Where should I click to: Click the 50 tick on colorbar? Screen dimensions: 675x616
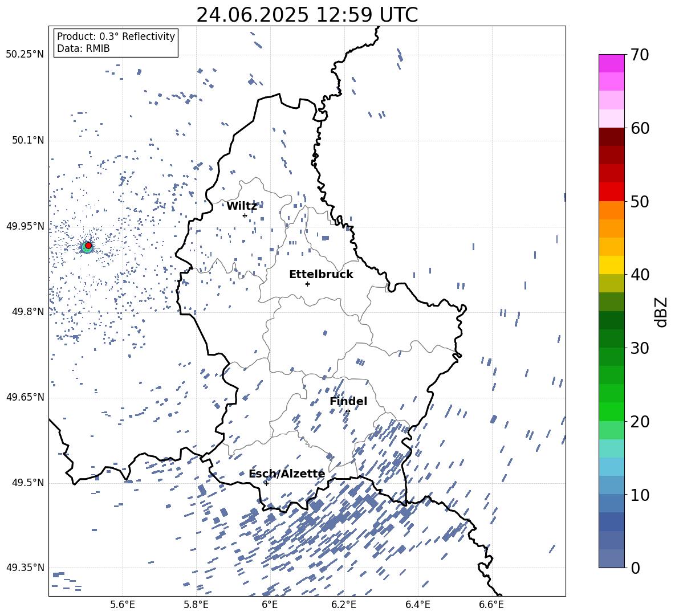[640, 201]
